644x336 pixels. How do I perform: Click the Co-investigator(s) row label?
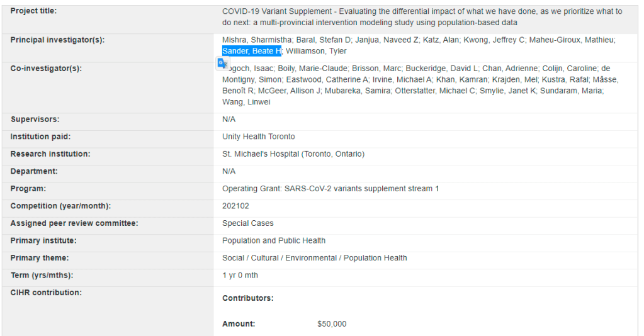(x=46, y=69)
